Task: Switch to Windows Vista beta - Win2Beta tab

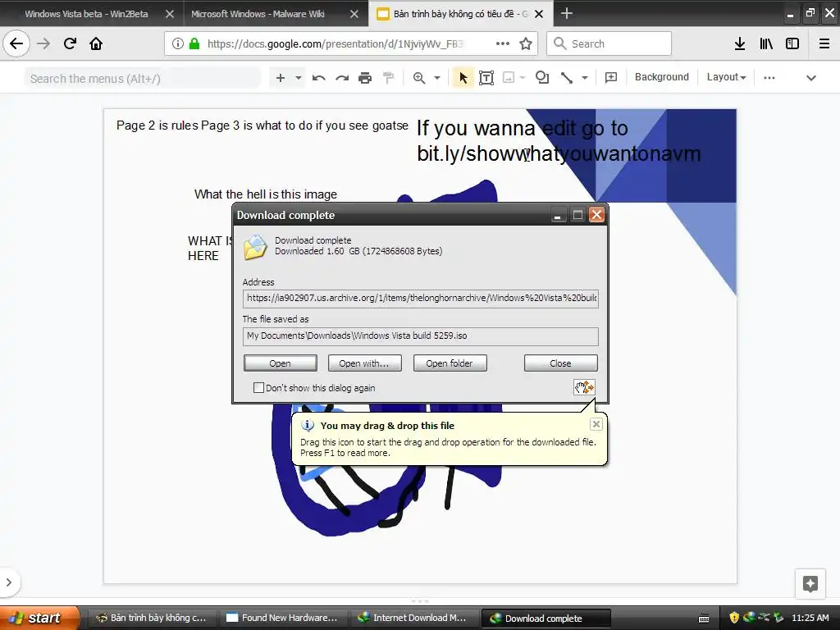Action: point(87,14)
